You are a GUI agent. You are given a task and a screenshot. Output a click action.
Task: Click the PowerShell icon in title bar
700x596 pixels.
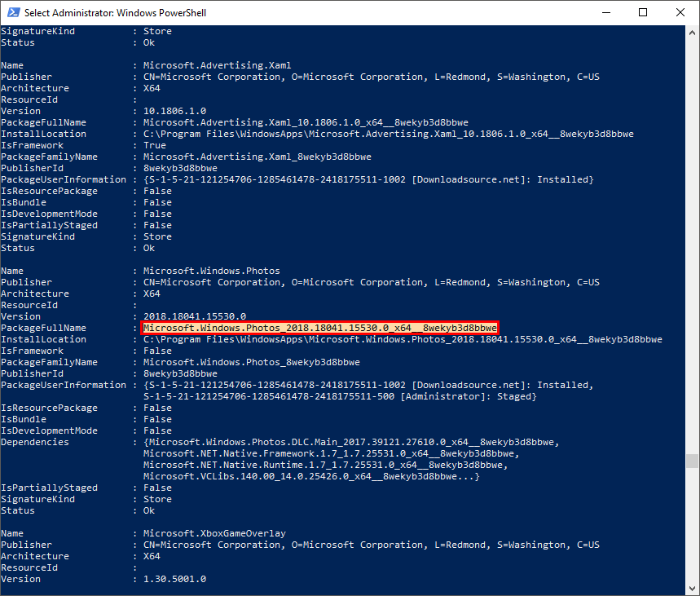point(14,12)
